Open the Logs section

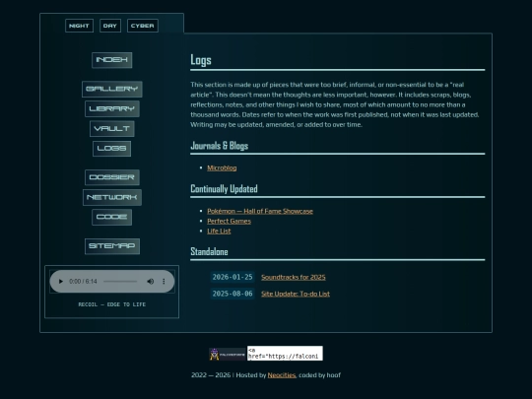tap(112, 149)
